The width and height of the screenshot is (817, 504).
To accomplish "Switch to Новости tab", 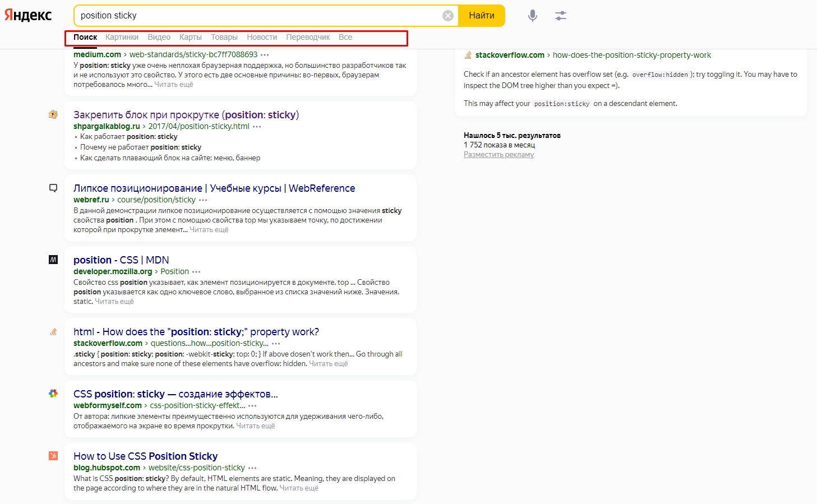I will (x=262, y=37).
